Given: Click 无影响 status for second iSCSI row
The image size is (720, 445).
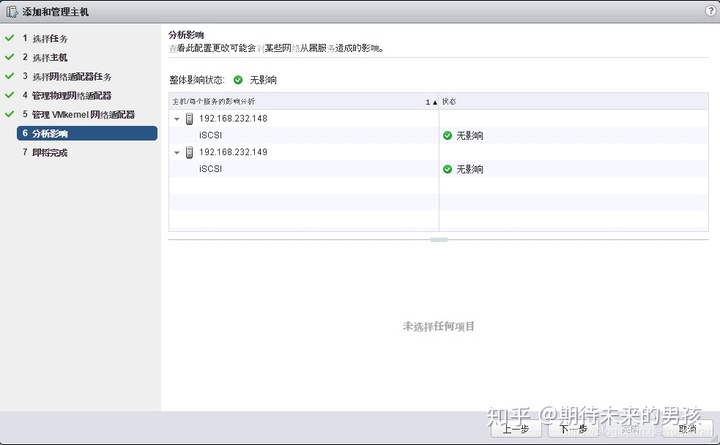Looking at the screenshot, I should (x=469, y=169).
